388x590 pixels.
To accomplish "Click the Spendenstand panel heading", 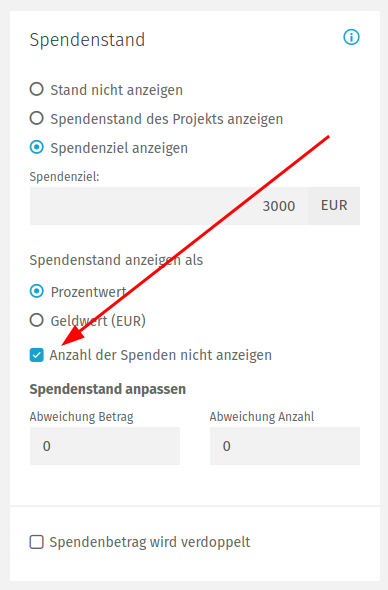I will [x=87, y=40].
